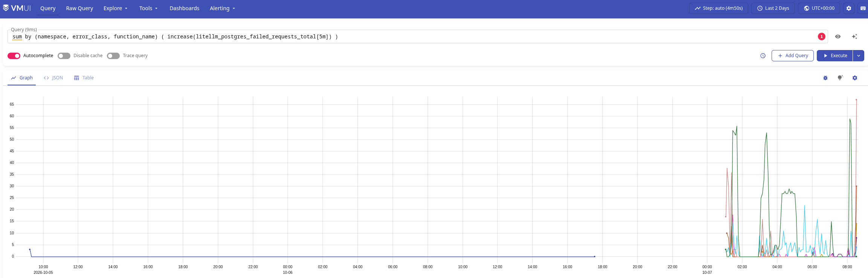Screen dimensions: 868x278
Task: Click the 10-07 date label on x-axis
Action: click(x=707, y=272)
